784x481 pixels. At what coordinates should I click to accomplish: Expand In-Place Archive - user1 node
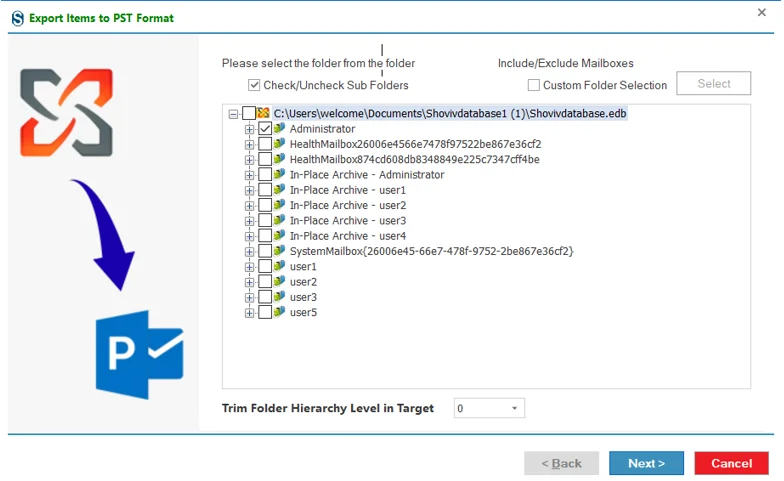[x=249, y=191]
